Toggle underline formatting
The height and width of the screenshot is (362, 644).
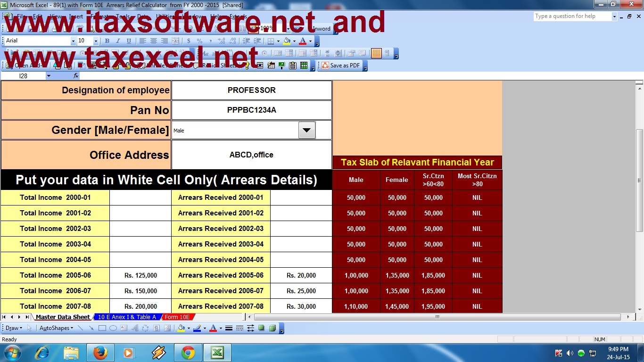click(129, 41)
